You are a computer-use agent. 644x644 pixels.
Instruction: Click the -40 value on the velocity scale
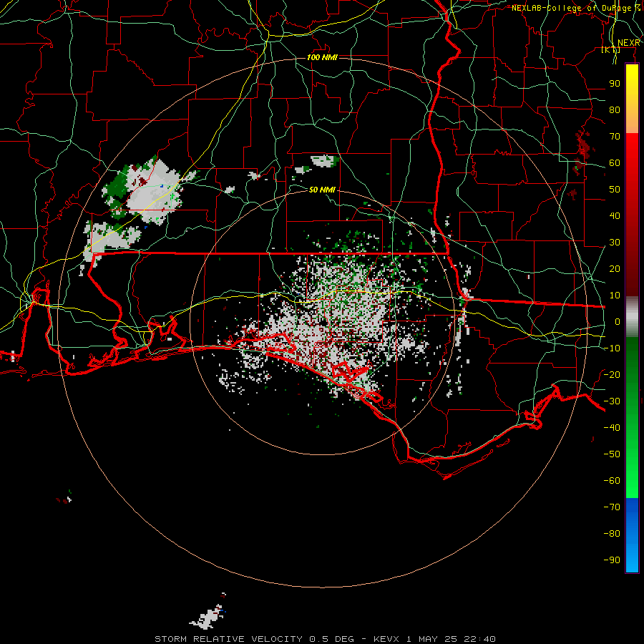click(612, 428)
